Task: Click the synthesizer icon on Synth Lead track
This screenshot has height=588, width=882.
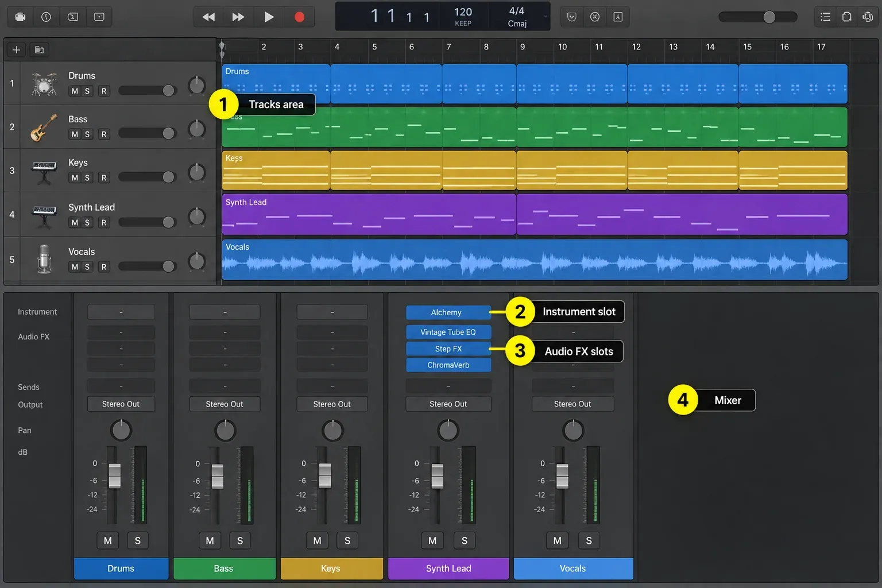Action: pos(44,216)
